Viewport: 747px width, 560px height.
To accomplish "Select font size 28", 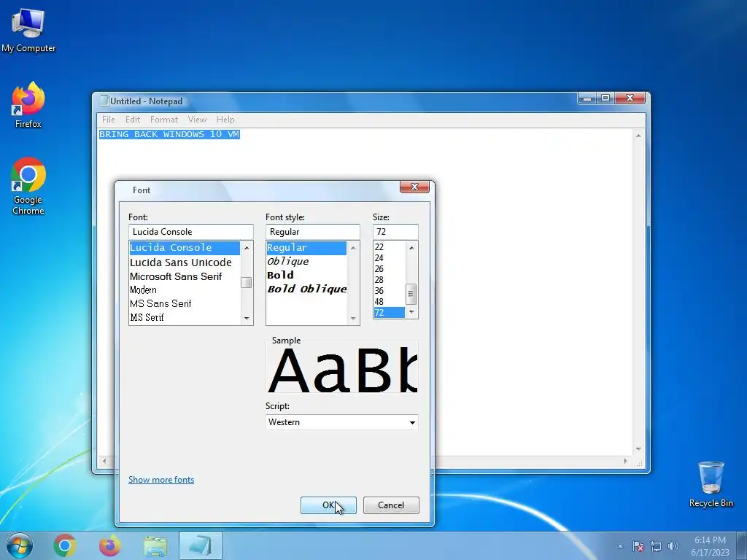I will 390,280.
